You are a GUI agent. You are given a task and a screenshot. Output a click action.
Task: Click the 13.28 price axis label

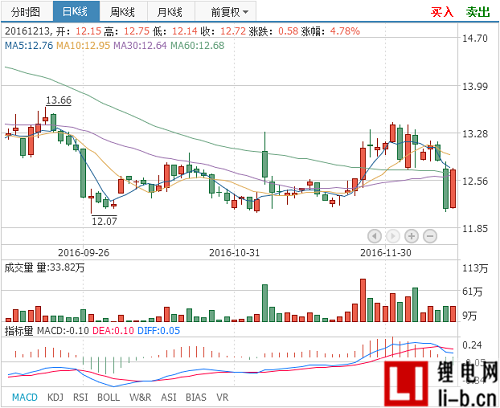[x=475, y=134]
